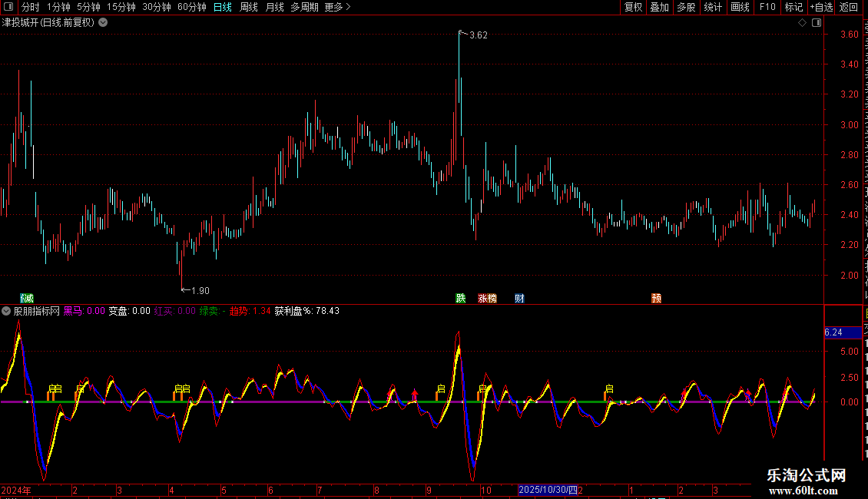Click the 趋势: 1.34 indicator value
Viewport: 868px width, 499px height.
click(250, 311)
